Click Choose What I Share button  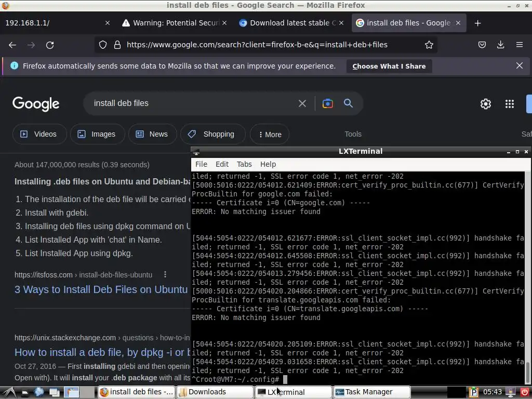(389, 66)
